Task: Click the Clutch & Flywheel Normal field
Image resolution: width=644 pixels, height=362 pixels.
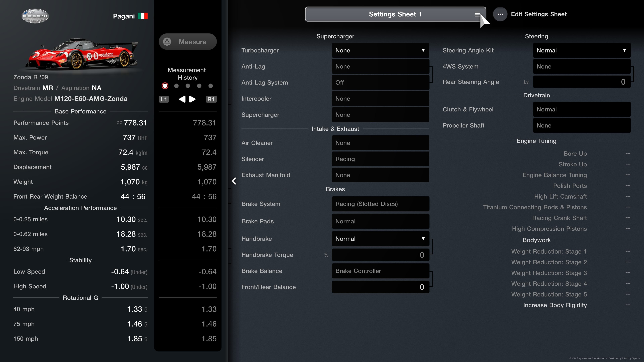Action: [x=582, y=109]
